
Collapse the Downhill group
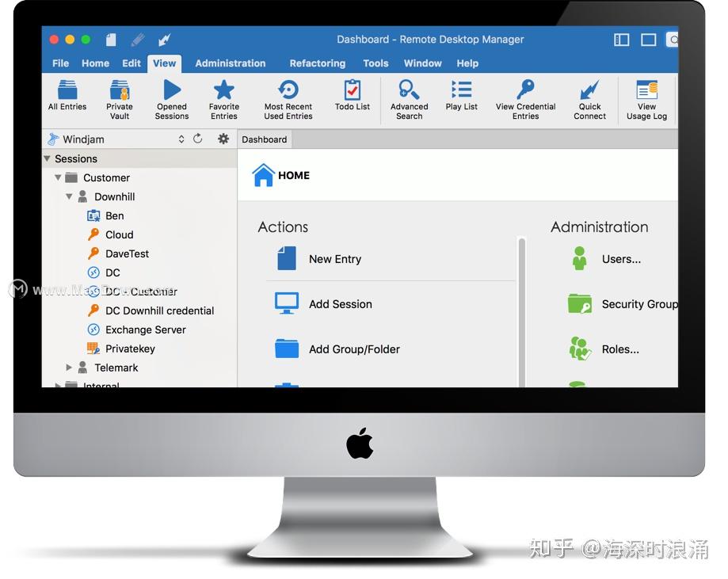pos(69,196)
